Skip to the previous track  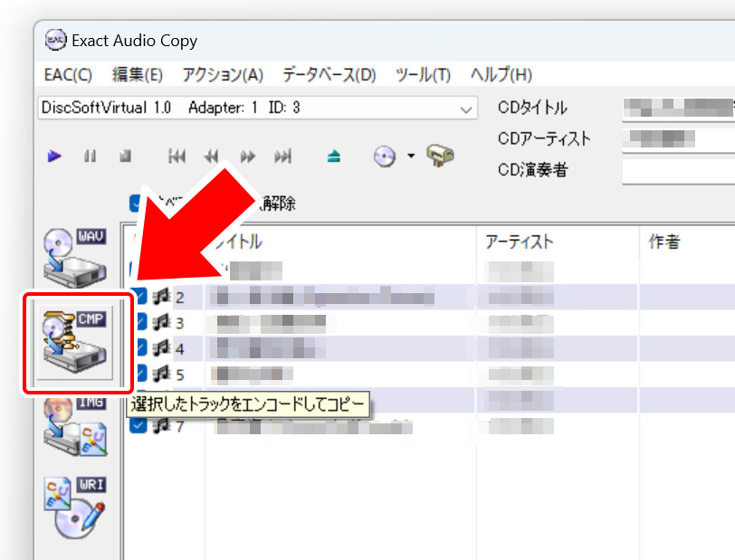[x=177, y=156]
